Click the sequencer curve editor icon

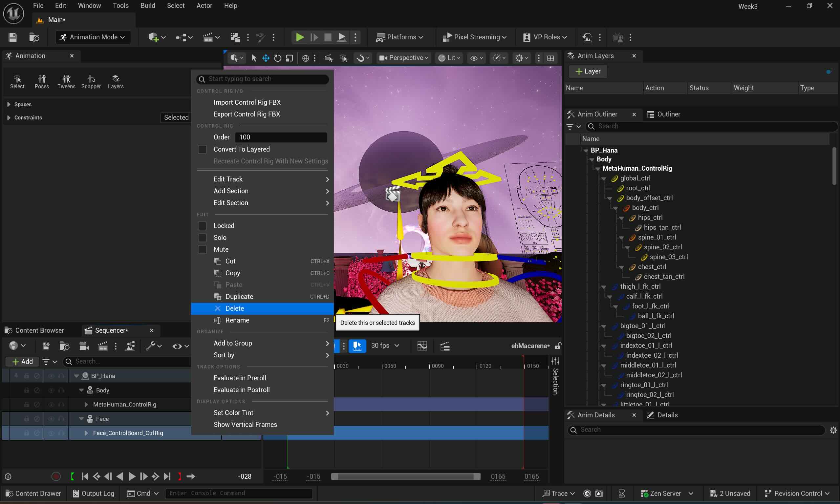pyautogui.click(x=422, y=346)
